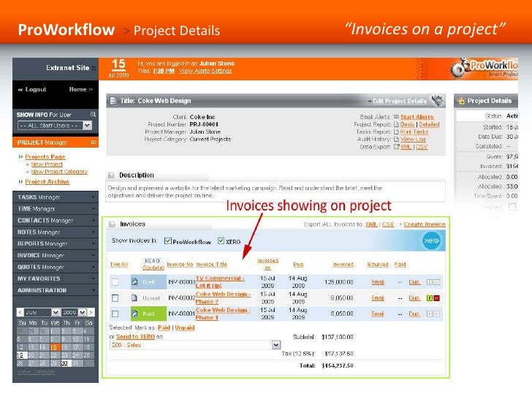Click the Create Invoice link
Screen dimensions: 532x399
click(425, 224)
